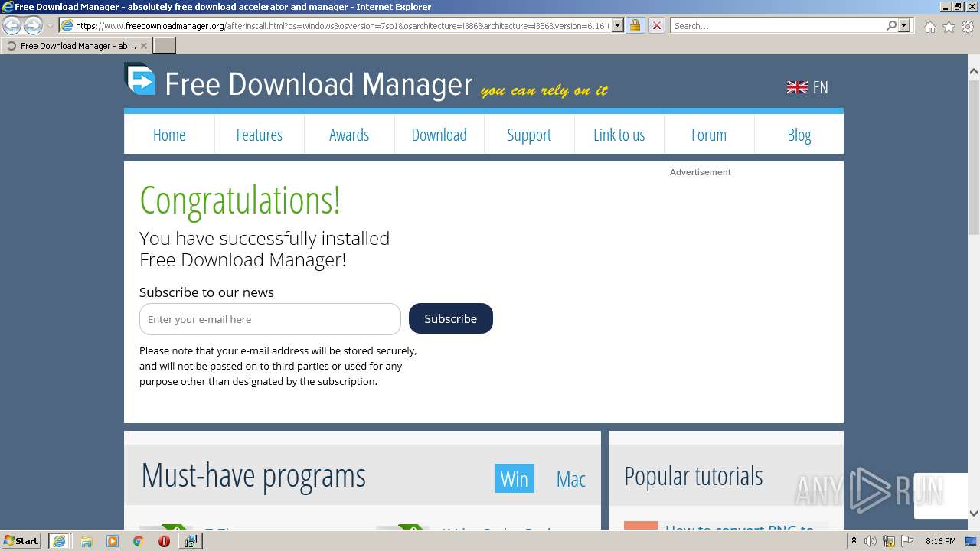Click the stop loading X button
980x551 pixels.
(657, 25)
